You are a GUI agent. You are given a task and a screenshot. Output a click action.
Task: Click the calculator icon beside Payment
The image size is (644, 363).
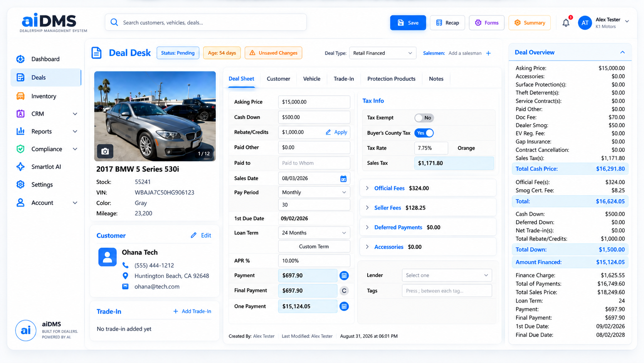[344, 275]
